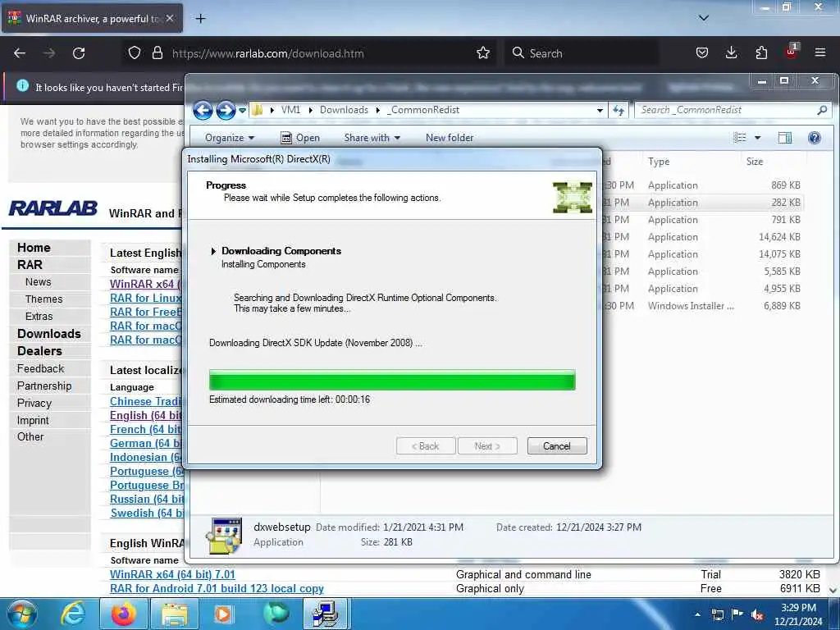Open Explorer recent locations dropdown
Viewport: 840px width, 630px height.
[242, 111]
